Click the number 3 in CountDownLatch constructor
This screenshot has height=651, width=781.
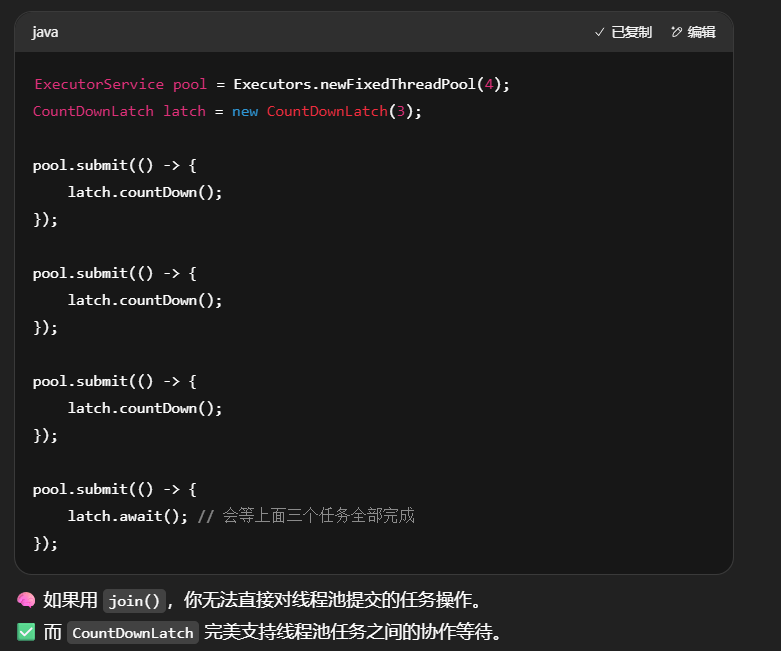pos(401,111)
